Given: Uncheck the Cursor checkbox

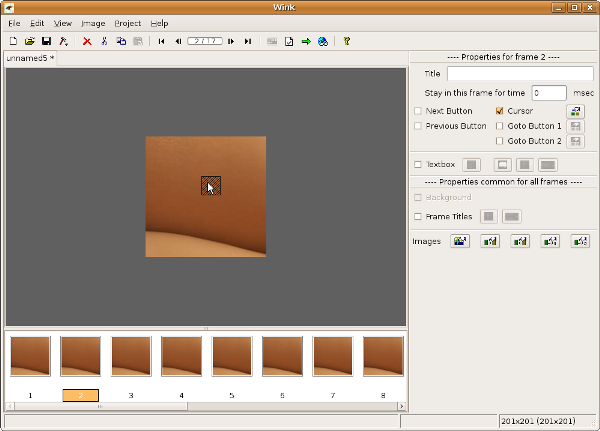Looking at the screenshot, I should 500,111.
